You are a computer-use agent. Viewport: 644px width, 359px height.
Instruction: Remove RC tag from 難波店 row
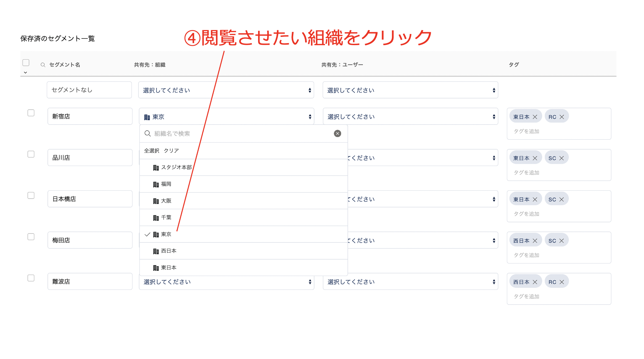(x=562, y=282)
